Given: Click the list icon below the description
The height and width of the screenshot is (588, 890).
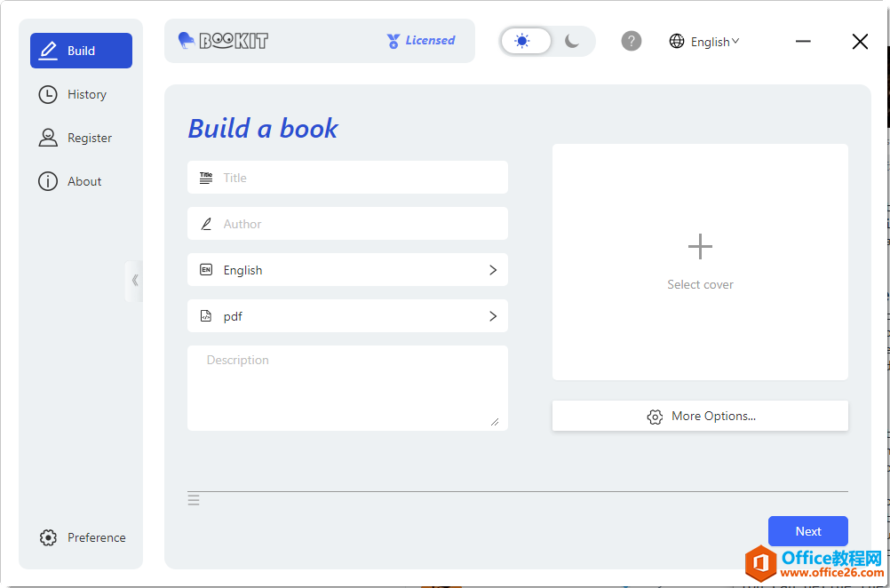Looking at the screenshot, I should 194,500.
